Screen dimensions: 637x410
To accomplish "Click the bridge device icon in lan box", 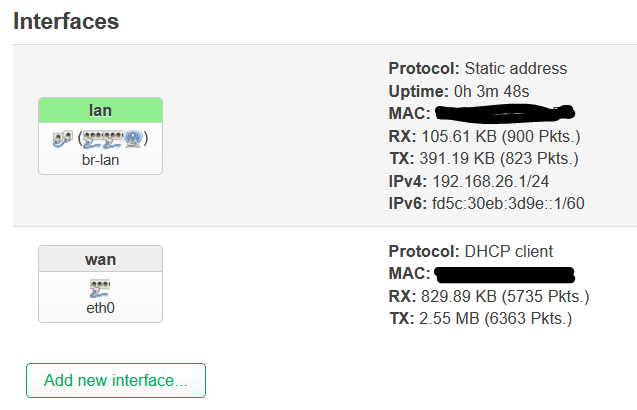I will [x=63, y=139].
